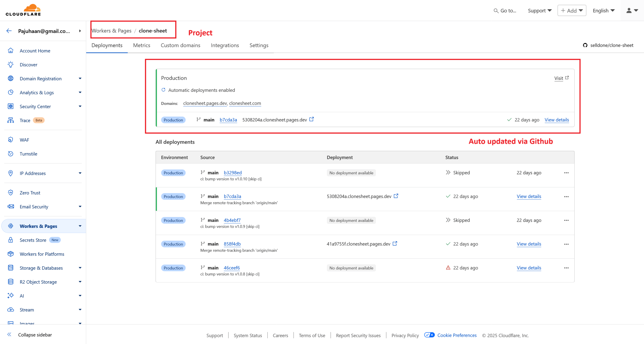Click View details for the 858f4db deployment
The image size is (644, 344).
529,244
